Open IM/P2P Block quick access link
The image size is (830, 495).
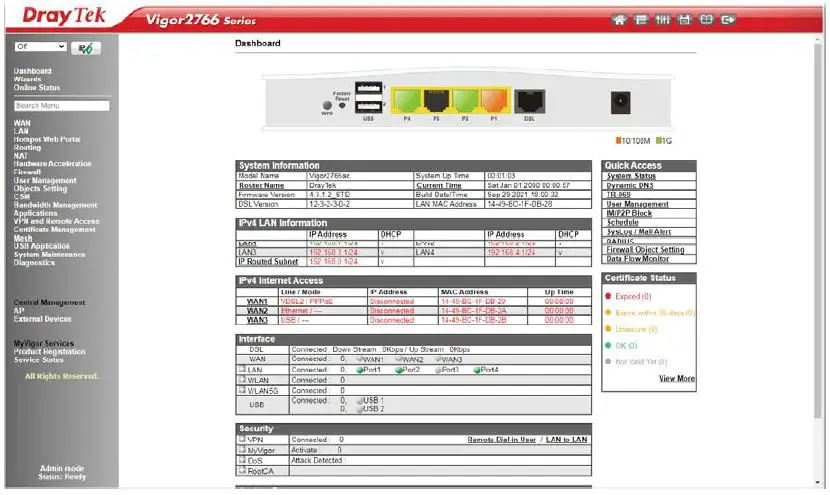pos(629,213)
